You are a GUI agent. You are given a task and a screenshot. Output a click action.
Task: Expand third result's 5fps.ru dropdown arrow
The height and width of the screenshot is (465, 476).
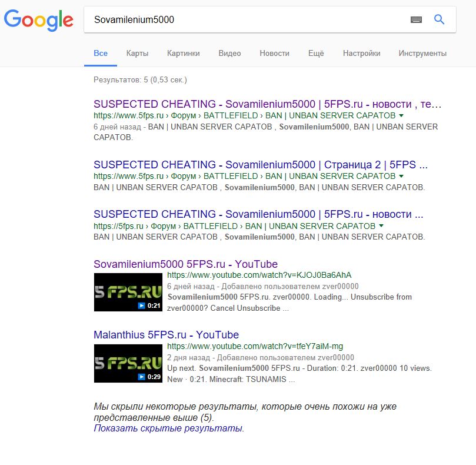pyautogui.click(x=381, y=226)
